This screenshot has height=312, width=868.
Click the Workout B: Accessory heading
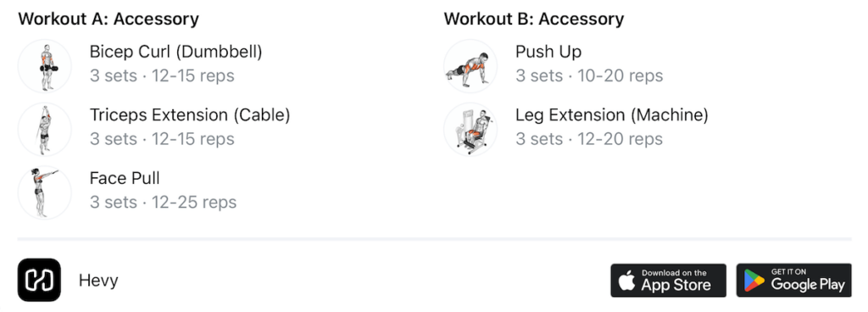click(534, 19)
